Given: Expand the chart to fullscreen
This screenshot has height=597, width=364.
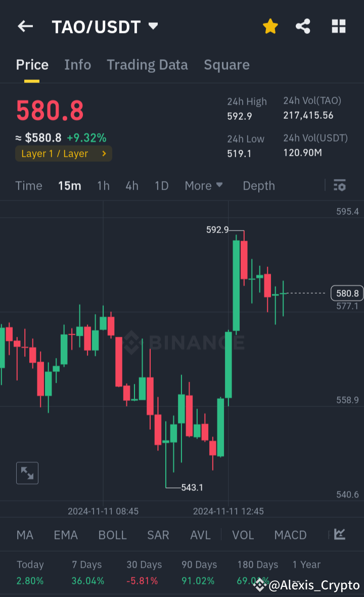Looking at the screenshot, I should tap(27, 473).
